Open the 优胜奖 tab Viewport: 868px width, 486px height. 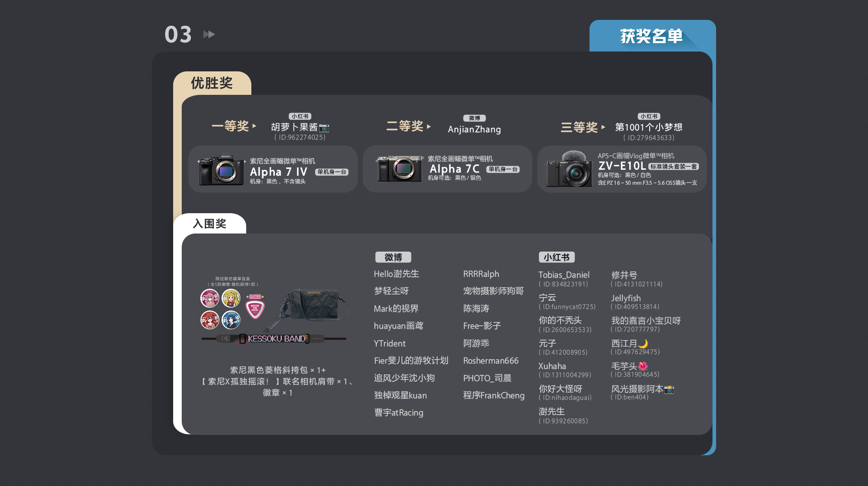[212, 83]
